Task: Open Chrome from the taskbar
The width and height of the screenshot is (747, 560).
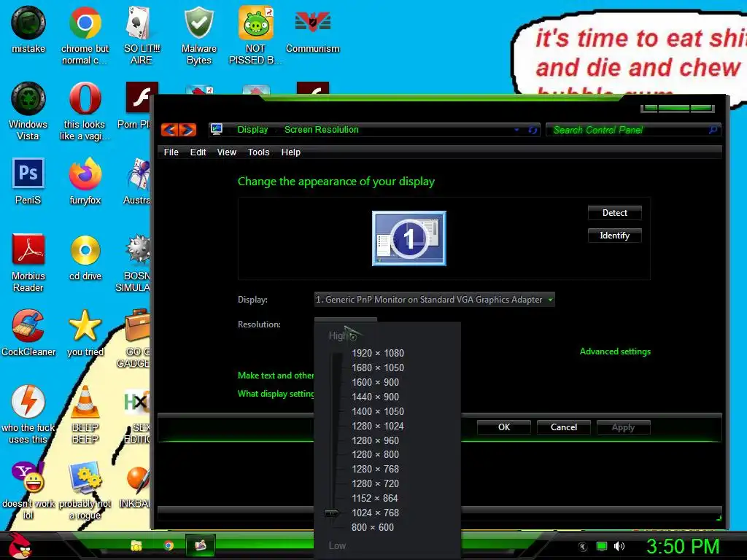Action: pos(169,545)
